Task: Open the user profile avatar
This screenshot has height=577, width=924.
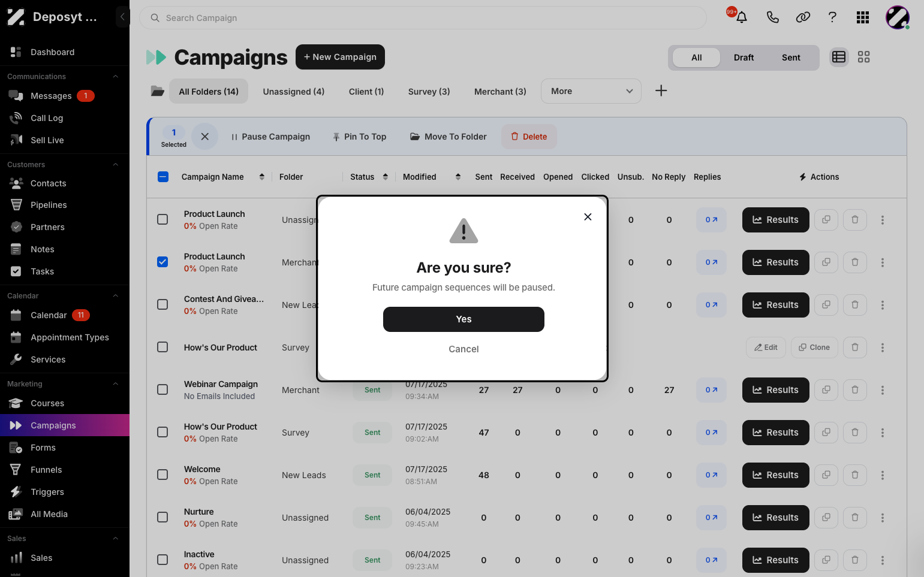Action: (x=898, y=17)
